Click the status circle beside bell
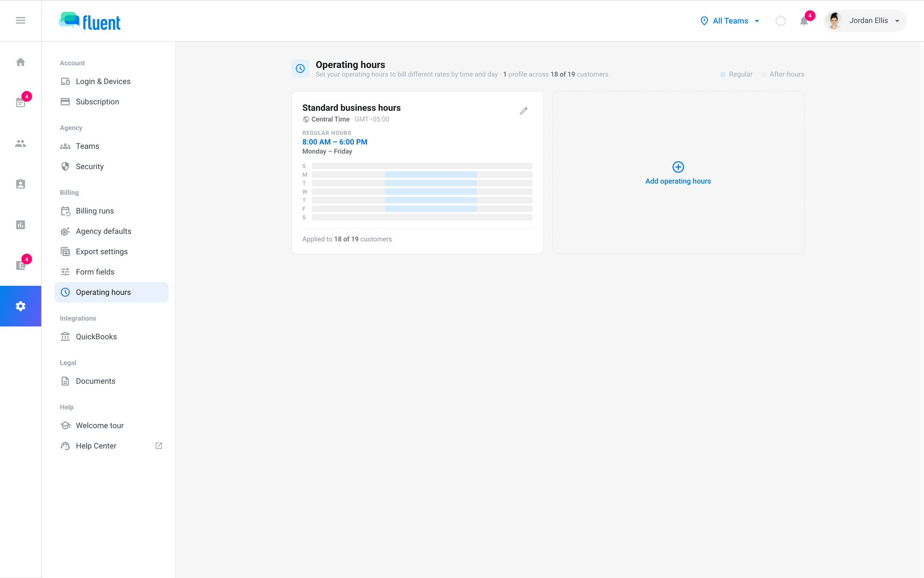 point(781,21)
